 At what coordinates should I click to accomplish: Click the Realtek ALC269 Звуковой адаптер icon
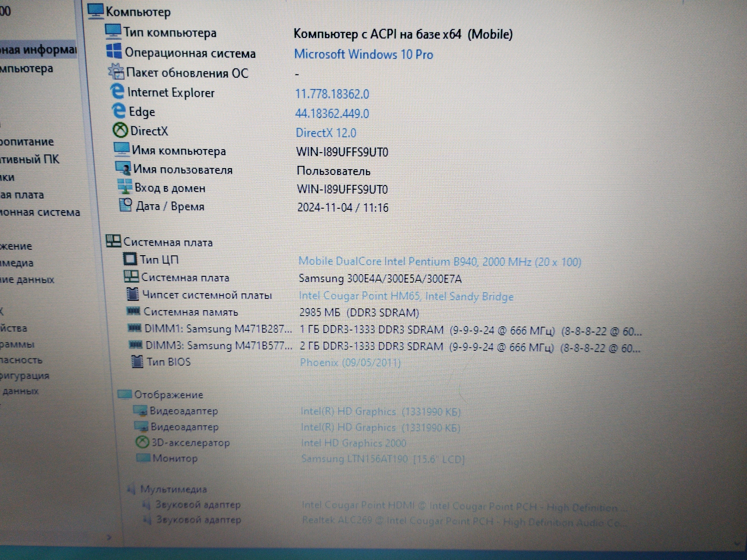[x=147, y=520]
